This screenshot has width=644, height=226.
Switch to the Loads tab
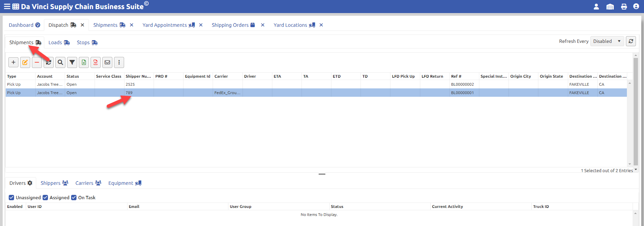pyautogui.click(x=59, y=43)
